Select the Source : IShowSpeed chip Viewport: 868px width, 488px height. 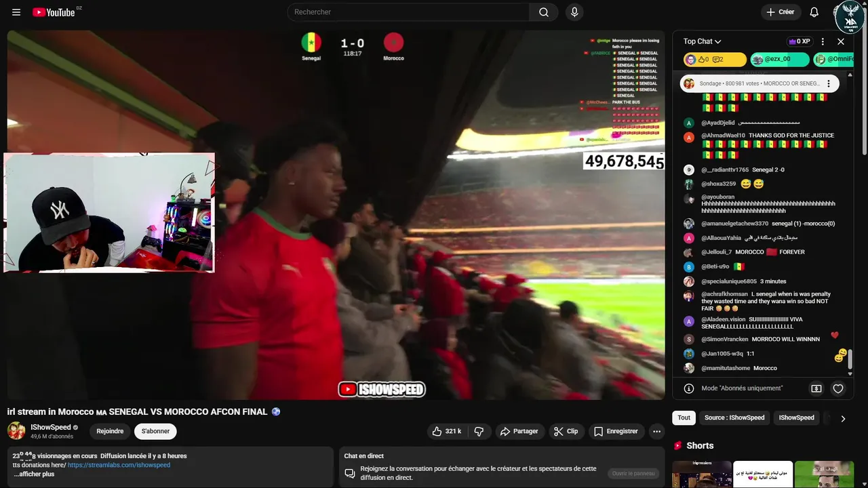pos(734,418)
